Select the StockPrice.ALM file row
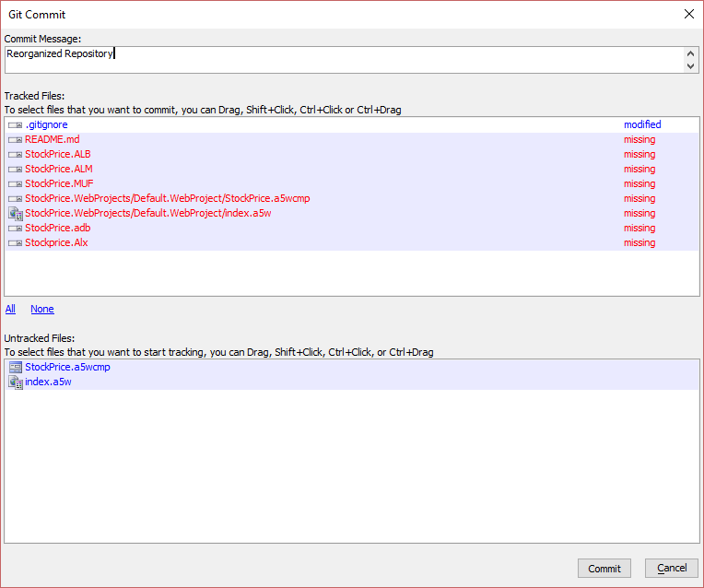 [x=352, y=169]
